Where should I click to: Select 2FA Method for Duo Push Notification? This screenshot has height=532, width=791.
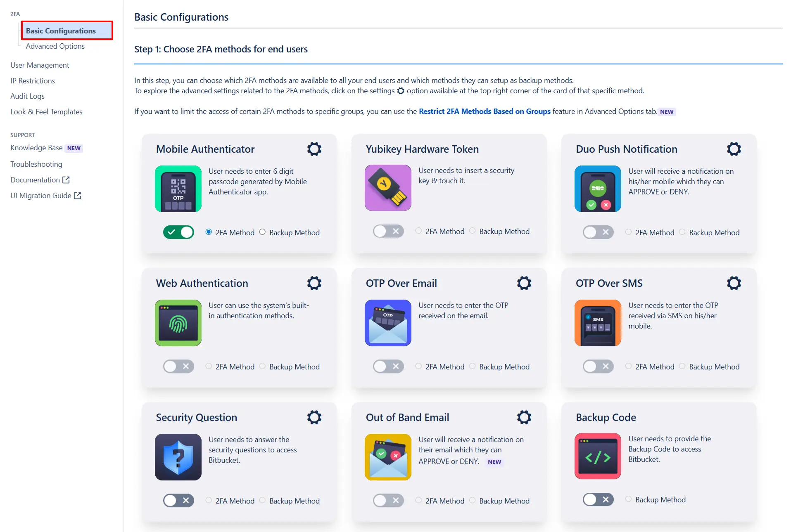point(629,232)
